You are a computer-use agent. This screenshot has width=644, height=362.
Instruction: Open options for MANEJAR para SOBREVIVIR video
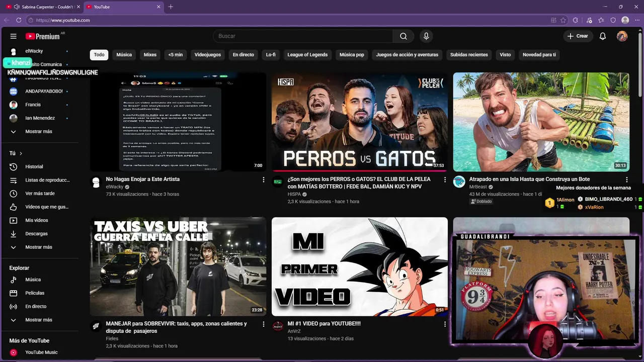[x=263, y=324]
